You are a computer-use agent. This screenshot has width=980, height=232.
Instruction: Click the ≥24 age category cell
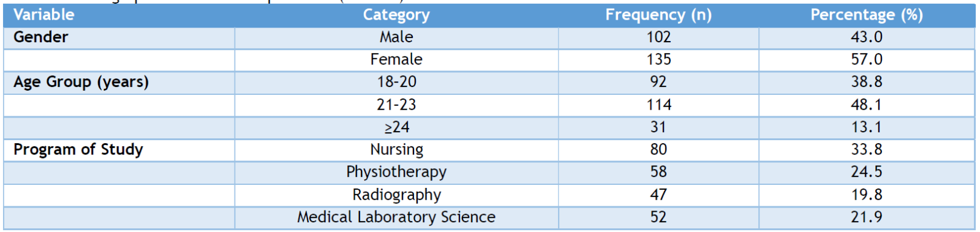tap(396, 127)
